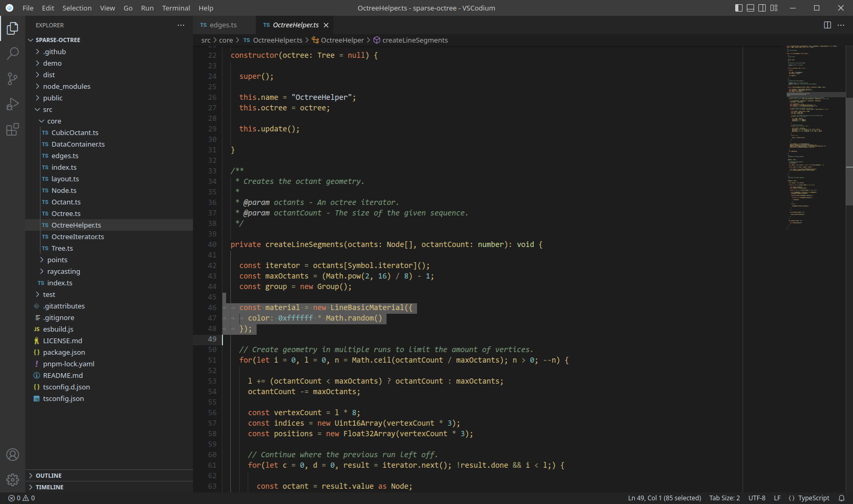Click the VSCodium application logo
The width and height of the screenshot is (853, 504).
(x=9, y=8)
